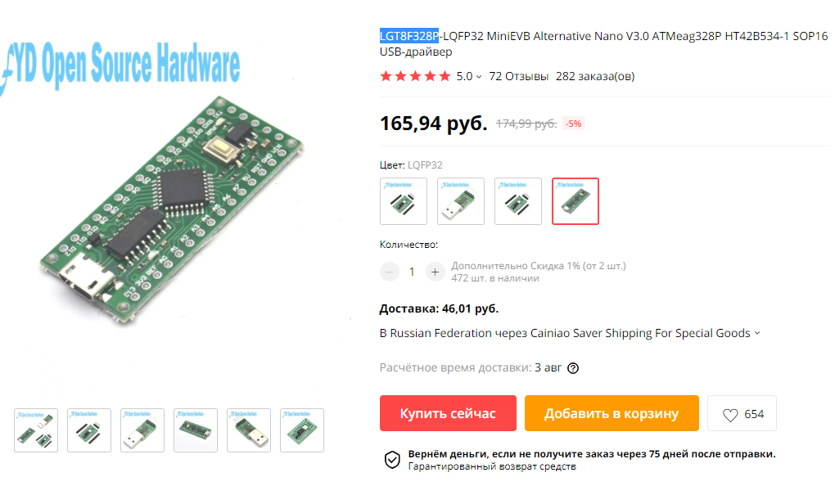This screenshot has height=504, width=835.
Task: Expand the 5.0 rating dropdown chevron
Action: point(479,77)
